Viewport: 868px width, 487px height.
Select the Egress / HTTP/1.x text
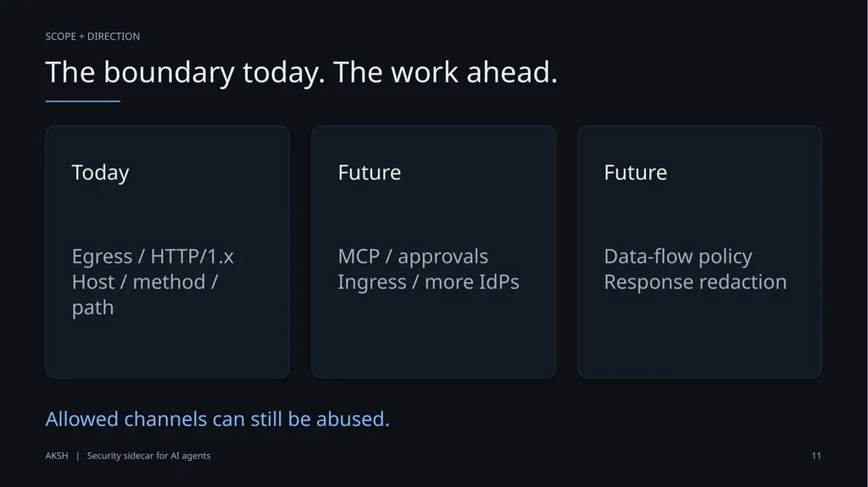pyautogui.click(x=153, y=257)
